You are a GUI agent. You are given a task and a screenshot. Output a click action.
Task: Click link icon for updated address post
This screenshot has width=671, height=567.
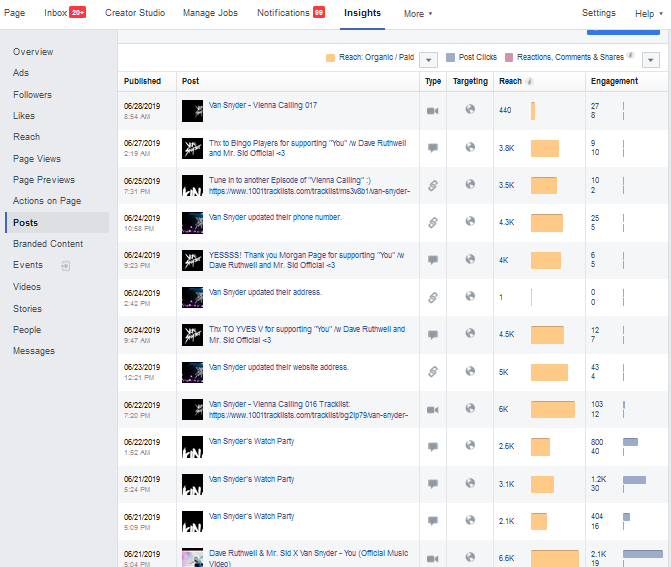point(433,297)
